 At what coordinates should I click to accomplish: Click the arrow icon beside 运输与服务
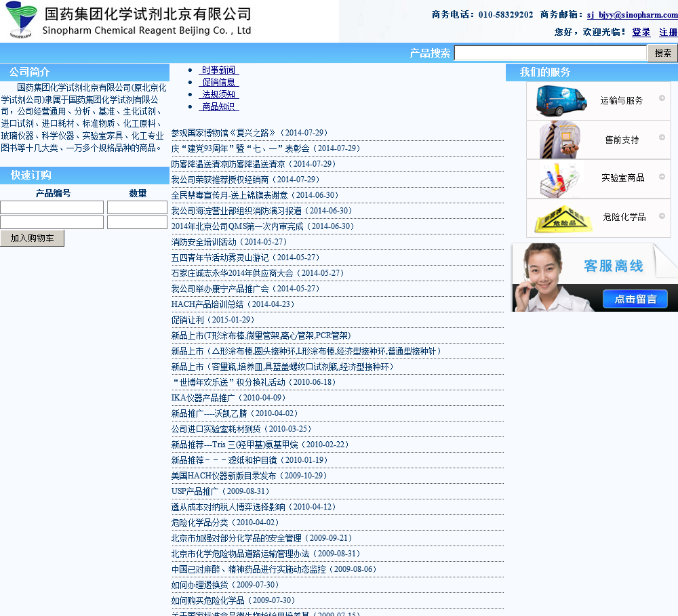(x=662, y=98)
